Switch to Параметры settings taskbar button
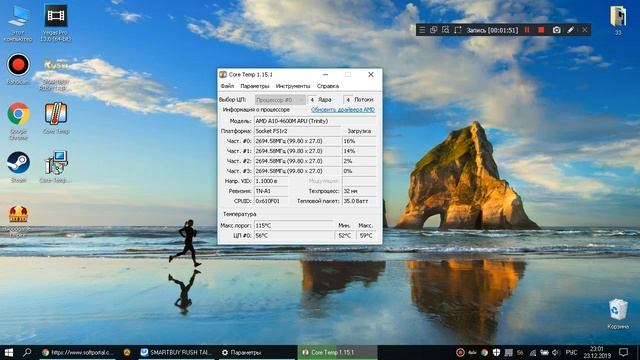This screenshot has width=640, height=360. pyautogui.click(x=256, y=352)
